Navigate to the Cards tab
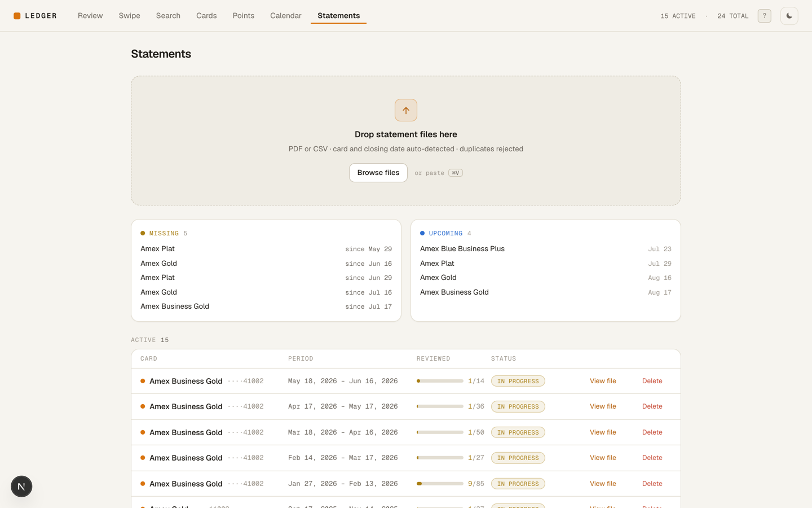This screenshot has width=812, height=508. pyautogui.click(x=206, y=16)
